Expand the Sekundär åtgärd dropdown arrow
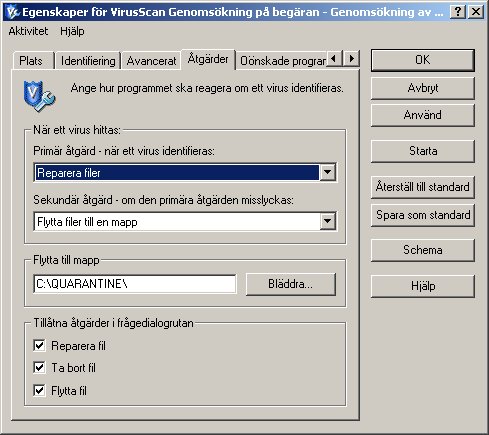This screenshot has width=489, height=435. coord(328,221)
